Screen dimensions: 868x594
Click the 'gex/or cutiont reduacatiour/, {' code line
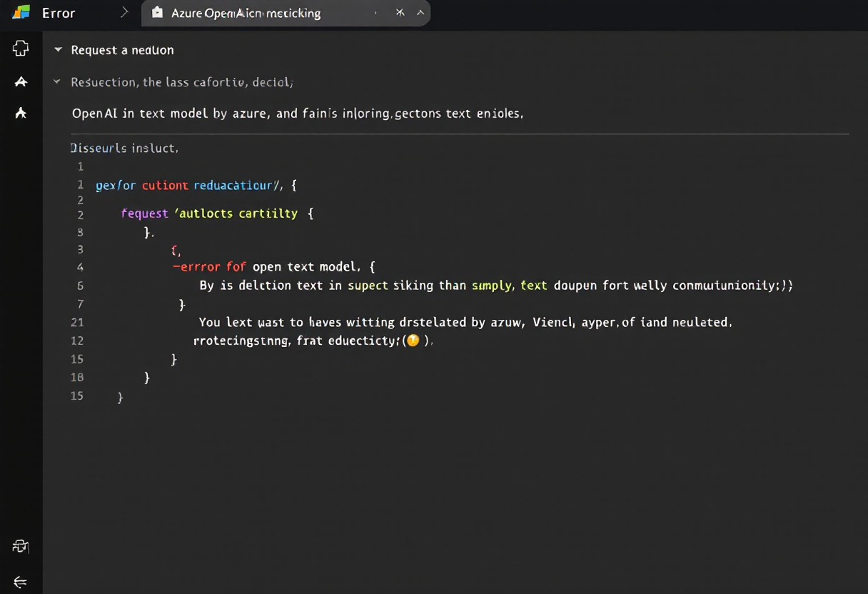(x=196, y=186)
